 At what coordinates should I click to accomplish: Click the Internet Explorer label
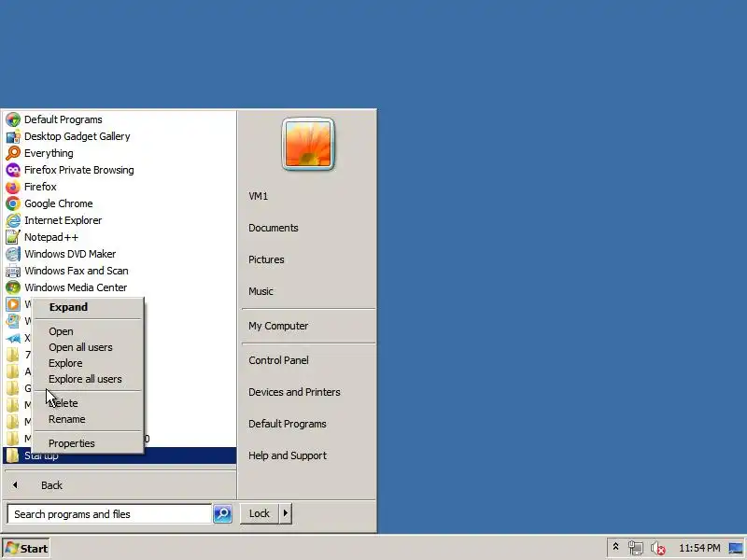[63, 220]
